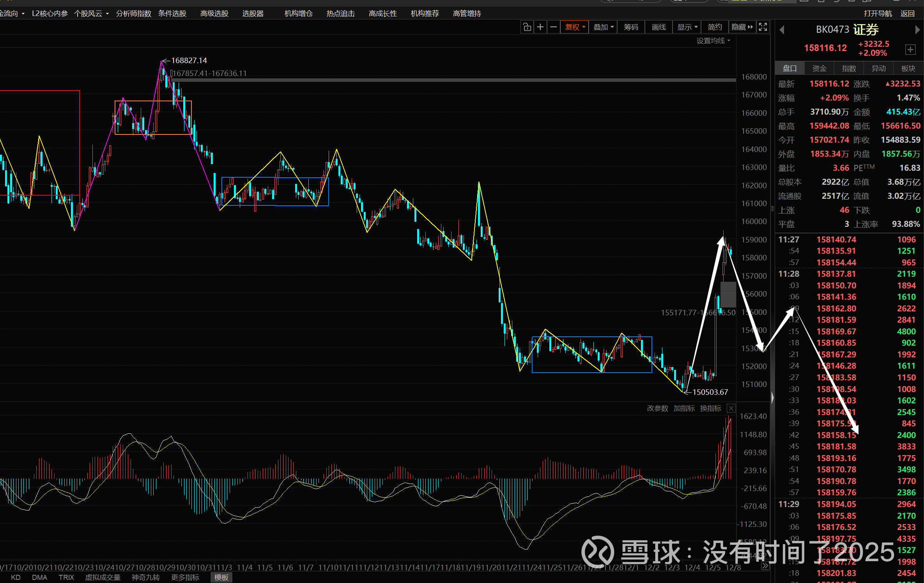Zoom out the chart with minus icon
This screenshot has height=583, width=924.
coord(554,27)
